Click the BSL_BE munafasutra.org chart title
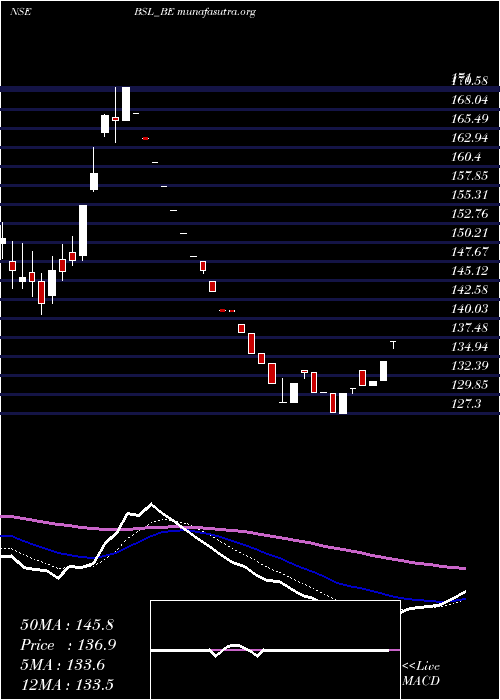The height and width of the screenshot is (700, 500). click(x=195, y=12)
